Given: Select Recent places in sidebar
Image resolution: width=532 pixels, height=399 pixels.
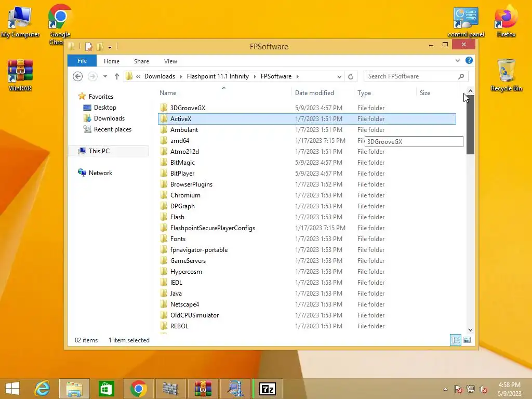Looking at the screenshot, I should coord(113,129).
